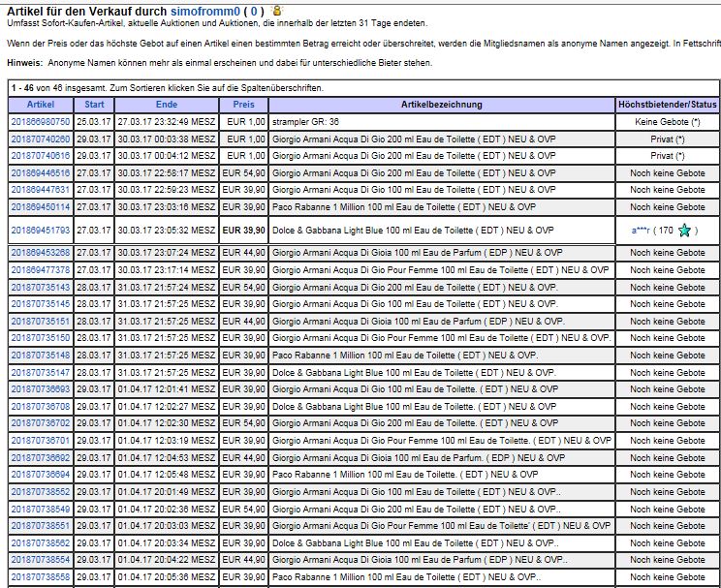Screen dimensions: 721x588
Task: Click Pour Femme description ending 23:17:14
Action: [441, 270]
